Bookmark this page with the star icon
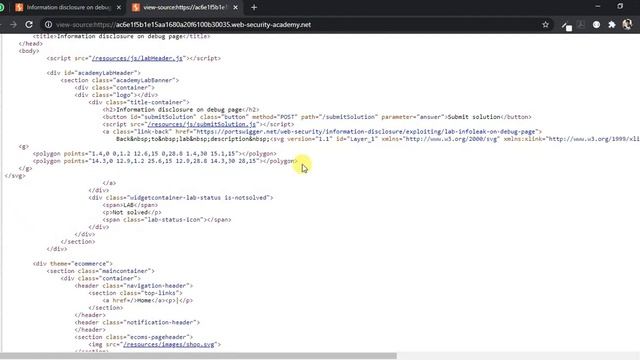This screenshot has height=360, width=640. point(545,24)
